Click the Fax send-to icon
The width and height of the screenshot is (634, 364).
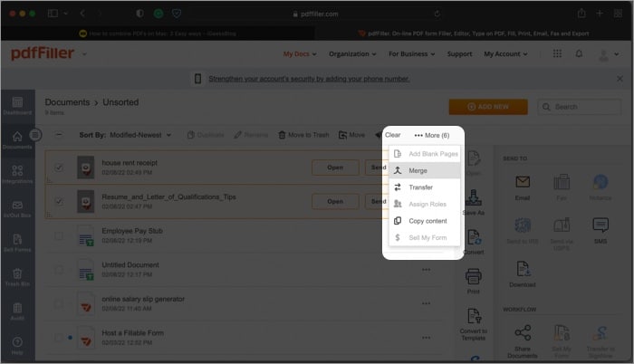562,187
